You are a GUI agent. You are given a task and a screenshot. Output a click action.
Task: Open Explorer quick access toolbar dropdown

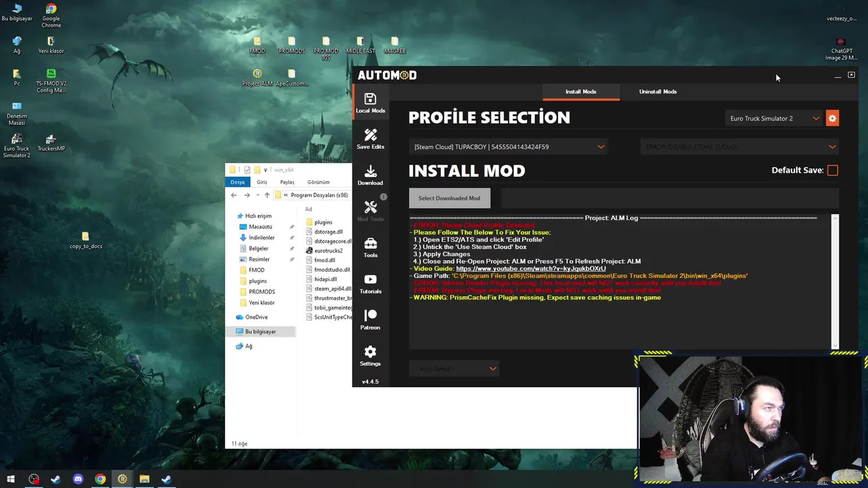(266, 169)
